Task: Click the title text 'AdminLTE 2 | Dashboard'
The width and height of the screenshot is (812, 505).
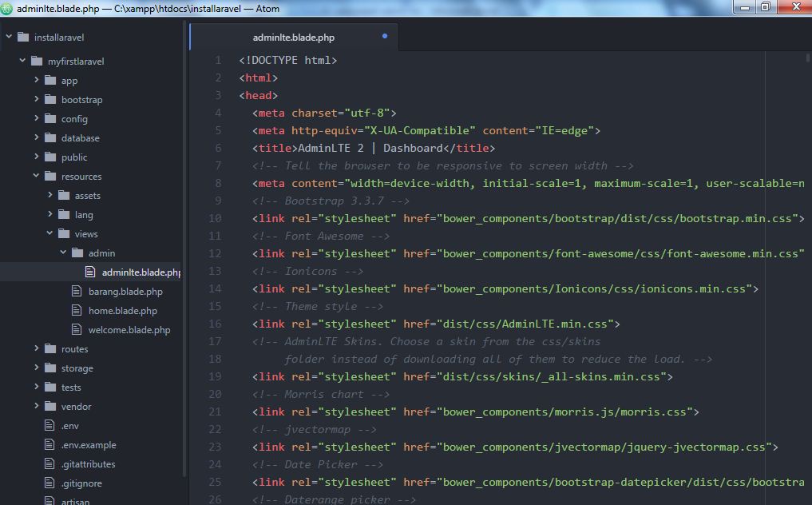Action: click(370, 149)
